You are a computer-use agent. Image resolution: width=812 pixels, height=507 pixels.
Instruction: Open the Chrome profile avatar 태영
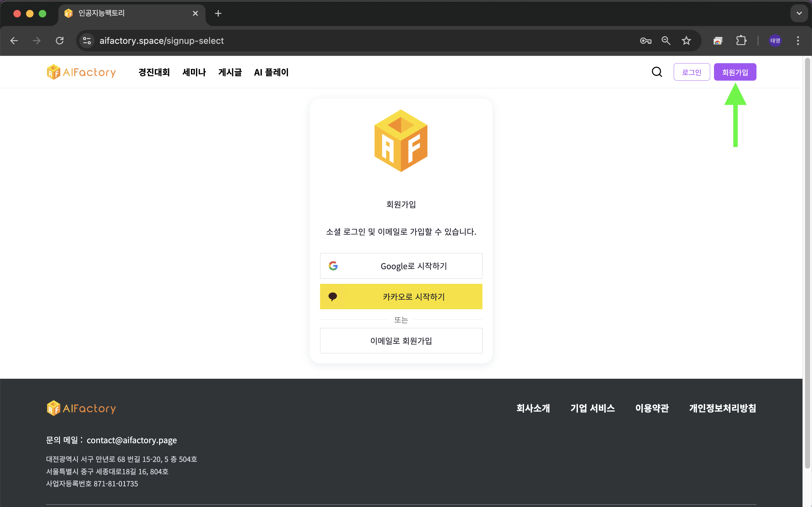[775, 41]
